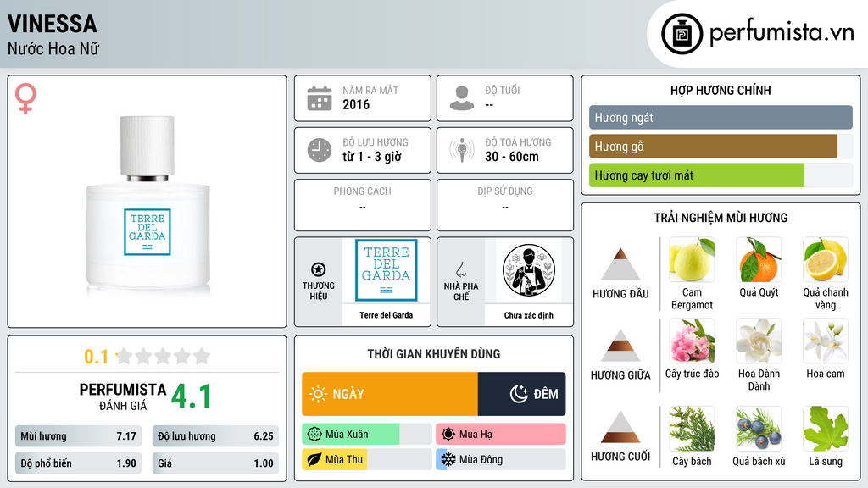Click the Hợp hương chính heading
This screenshot has height=488, width=868.
[x=721, y=90]
